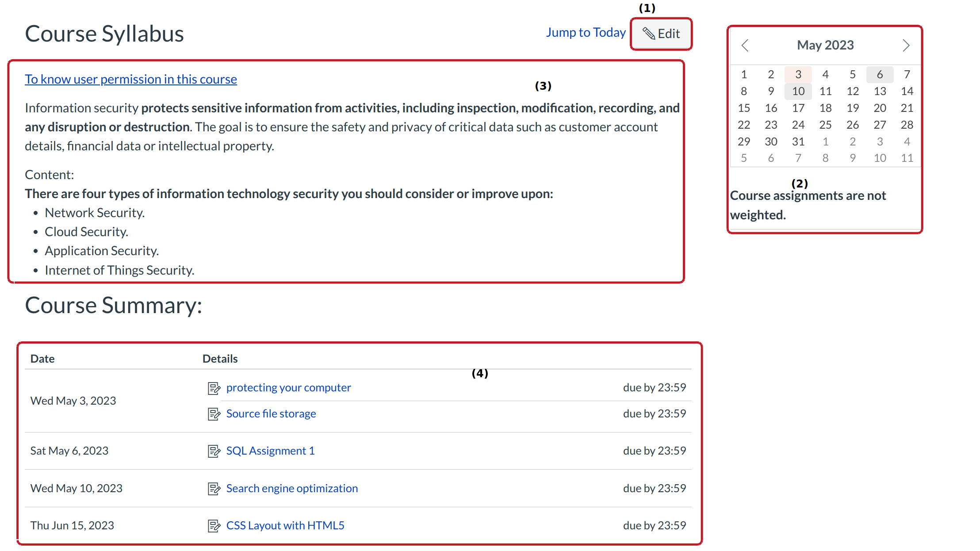Viewport: 980px width, 551px height.
Task: Click the assignment icon beside SQL Assignment 1
Action: point(214,451)
